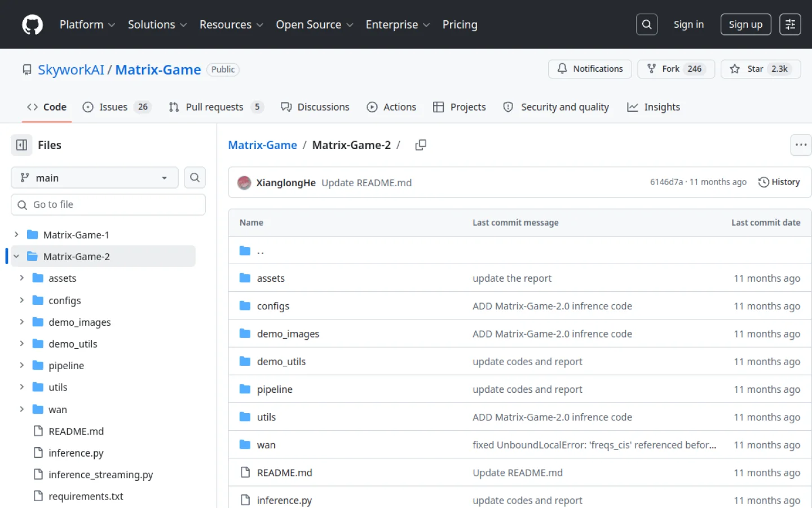812x508 pixels.
Task: Click the pipeline folder icon in the table
Action: [245, 389]
